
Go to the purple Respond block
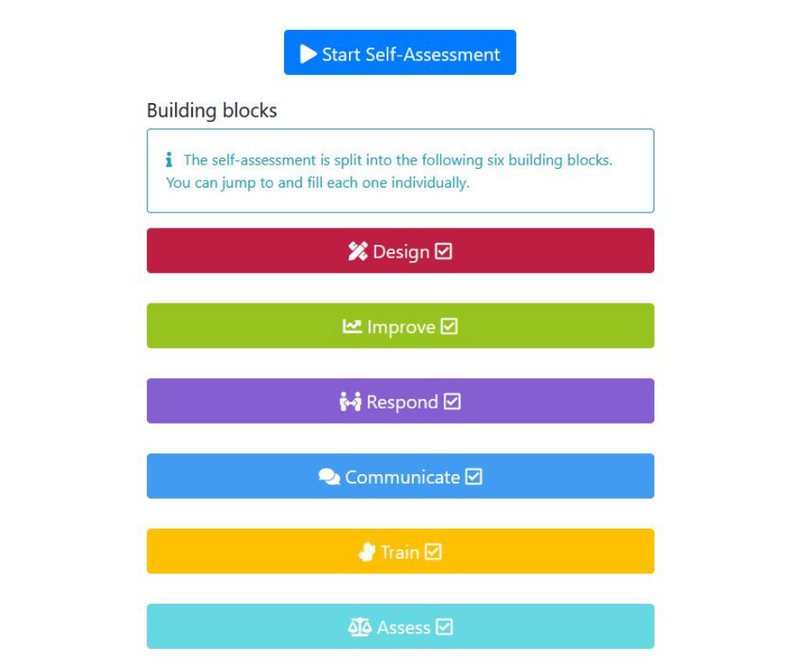(x=400, y=401)
